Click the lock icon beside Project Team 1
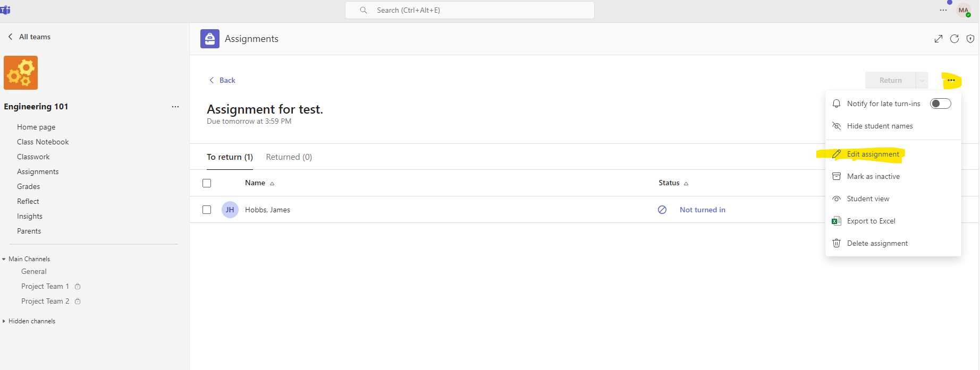The height and width of the screenshot is (370, 980). click(78, 286)
